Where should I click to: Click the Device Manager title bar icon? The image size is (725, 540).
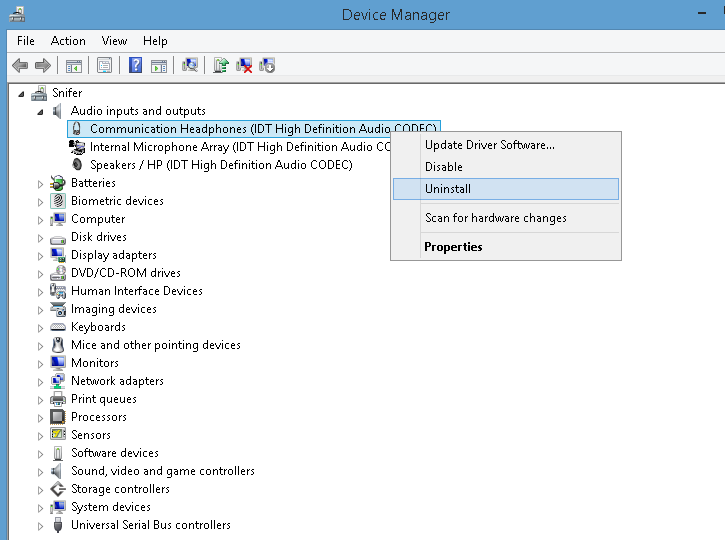[x=17, y=14]
